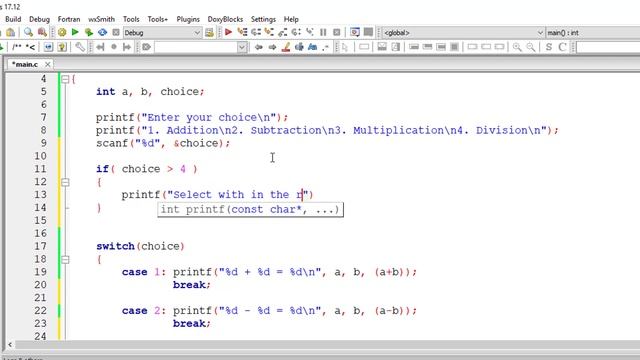
Task: Expand the incremental search history arrow
Action: point(242,47)
